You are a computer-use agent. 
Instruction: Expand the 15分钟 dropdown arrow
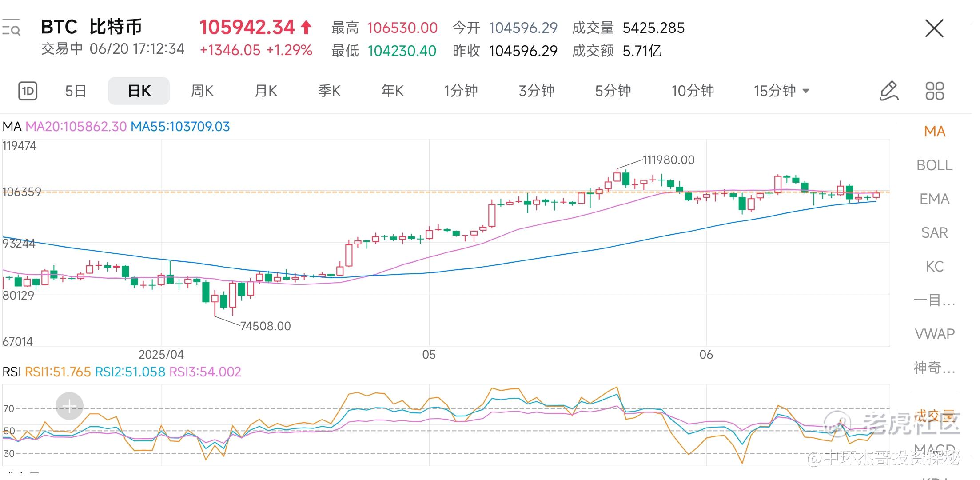pyautogui.click(x=806, y=91)
